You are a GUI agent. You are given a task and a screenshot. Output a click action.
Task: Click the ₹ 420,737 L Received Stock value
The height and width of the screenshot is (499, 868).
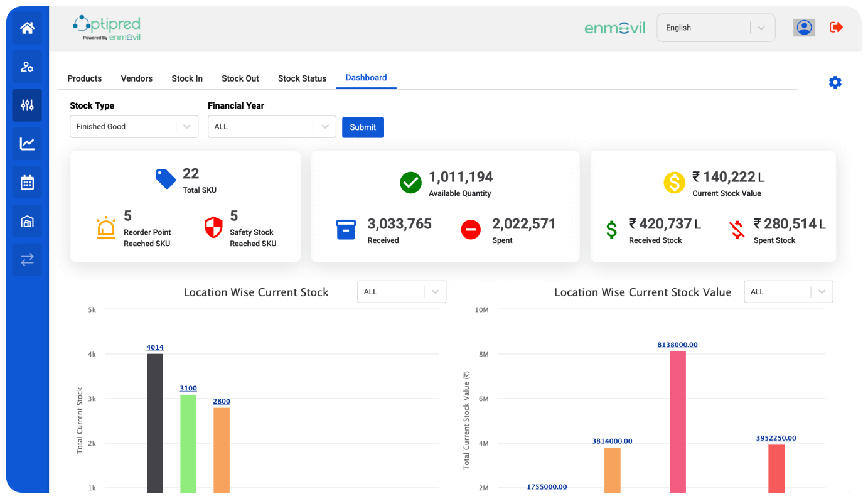[x=665, y=224]
